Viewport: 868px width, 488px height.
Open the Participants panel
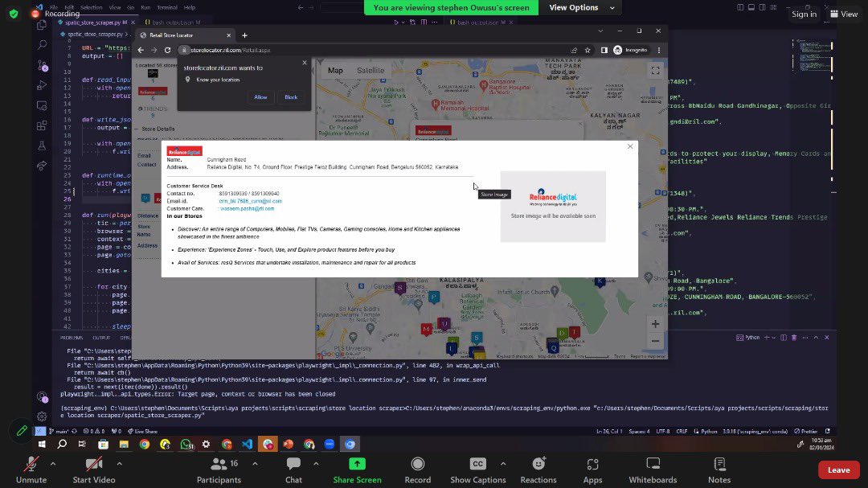219,470
